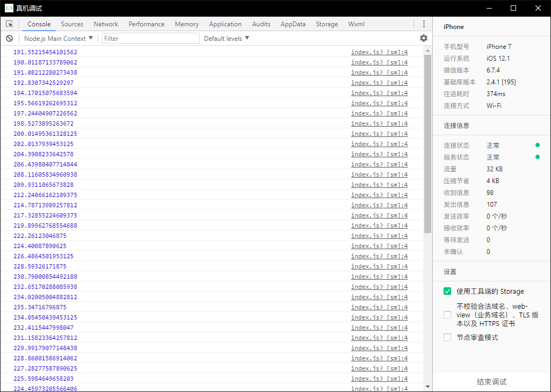
Task: Select the Wxml tab
Action: tap(356, 24)
